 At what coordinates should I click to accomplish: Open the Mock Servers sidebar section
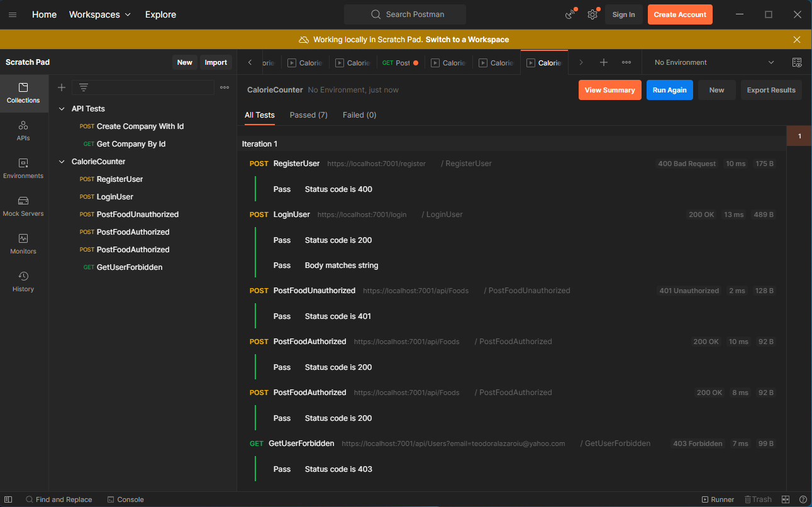(x=23, y=206)
